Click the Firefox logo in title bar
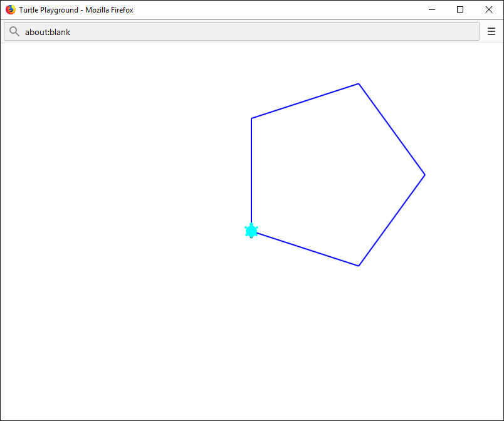 [x=10, y=9]
